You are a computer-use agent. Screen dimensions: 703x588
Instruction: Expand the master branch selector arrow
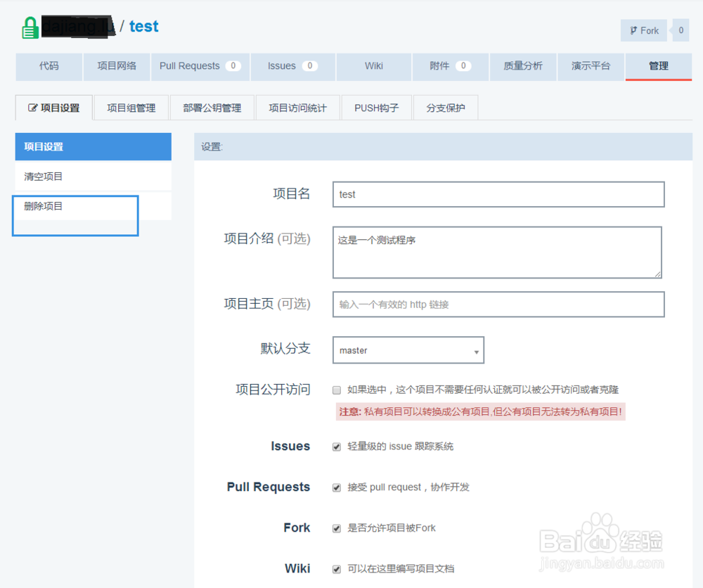tap(476, 350)
